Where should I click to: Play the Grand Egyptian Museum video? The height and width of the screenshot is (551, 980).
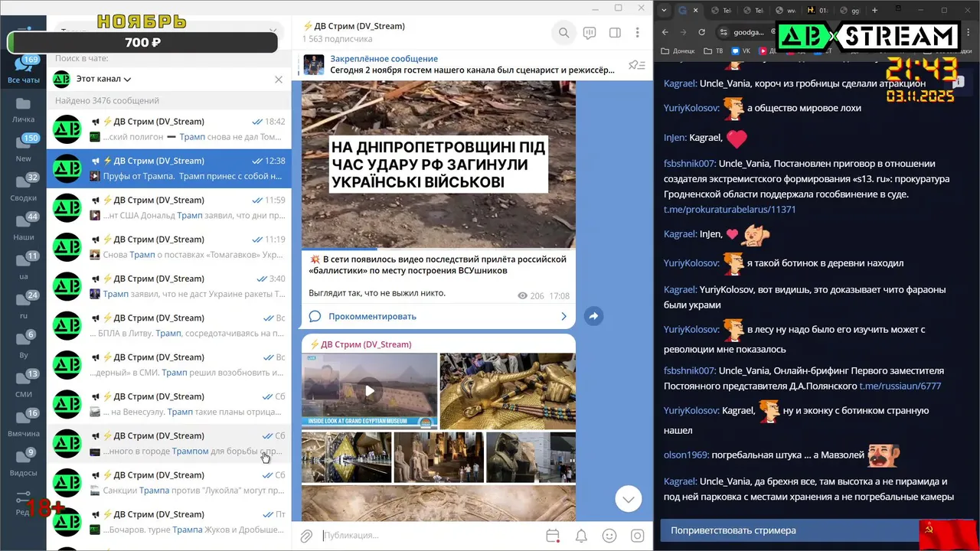pos(370,391)
